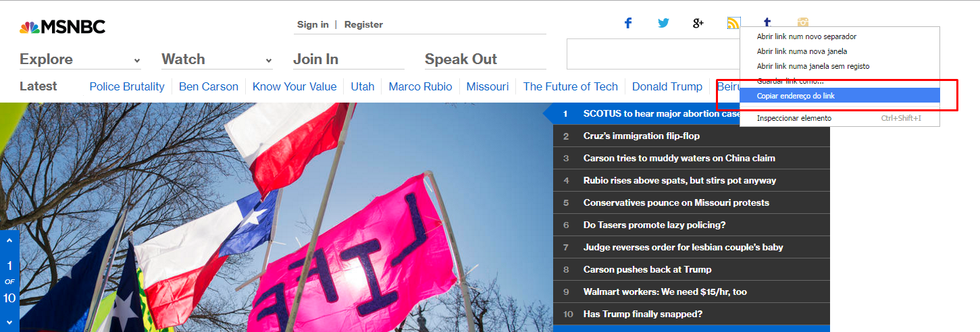Click the Register link
This screenshot has width=980, height=332.
363,24
